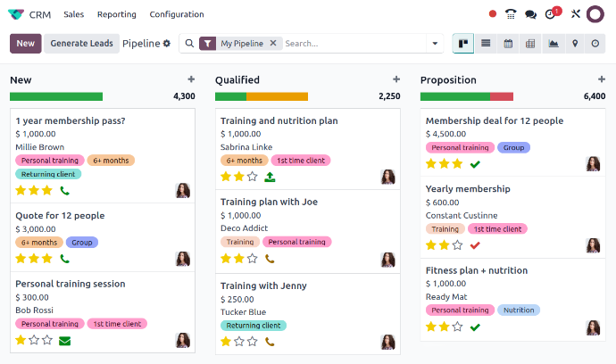616x364 pixels.
Task: Toggle third star on Yearly membership card
Action: point(457,244)
